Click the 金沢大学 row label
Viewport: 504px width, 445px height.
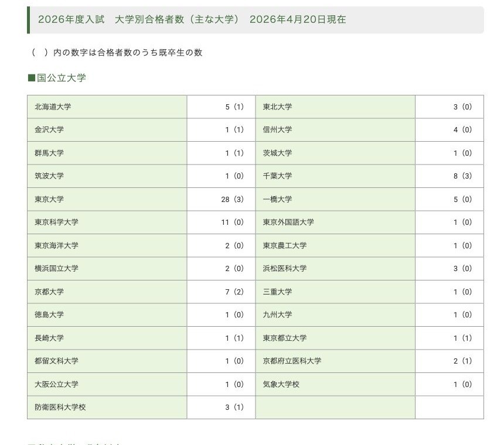click(49, 130)
